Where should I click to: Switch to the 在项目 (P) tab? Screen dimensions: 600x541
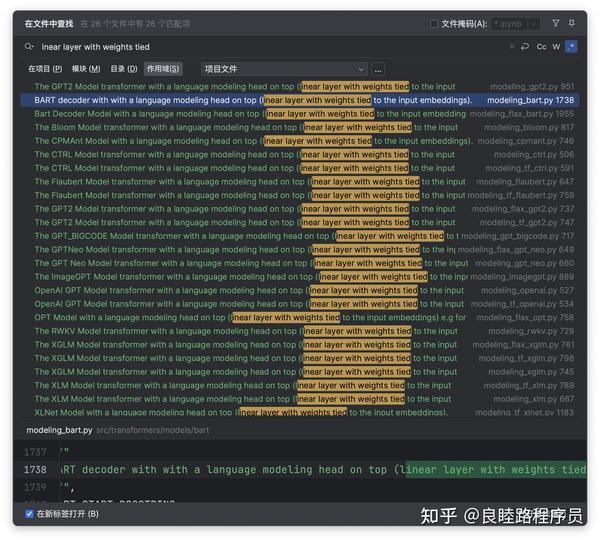point(45,69)
